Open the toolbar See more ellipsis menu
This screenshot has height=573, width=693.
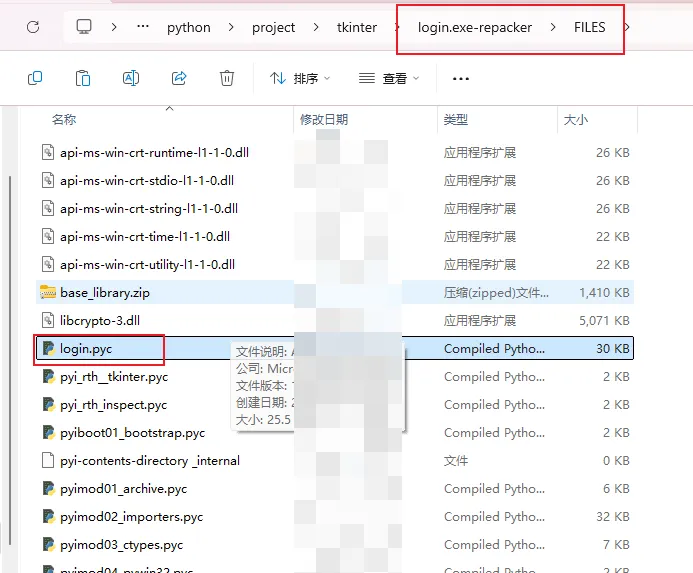(x=461, y=79)
